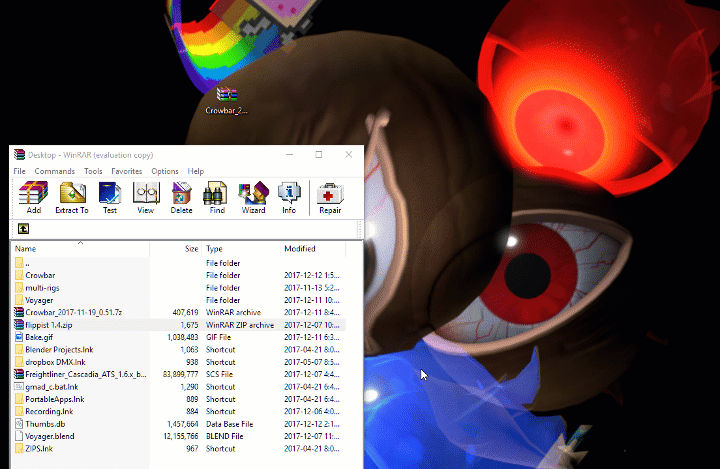Select Blender Projects.lnk row

pyautogui.click(x=178, y=350)
